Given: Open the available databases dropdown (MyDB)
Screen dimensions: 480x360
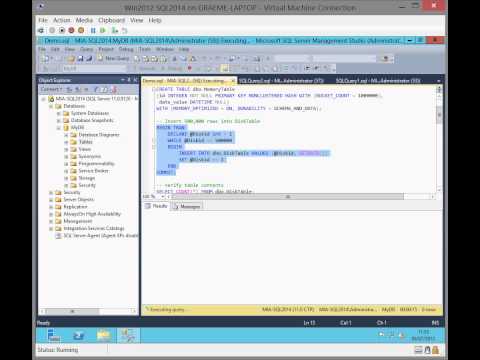Looking at the screenshot, I should 94,69.
